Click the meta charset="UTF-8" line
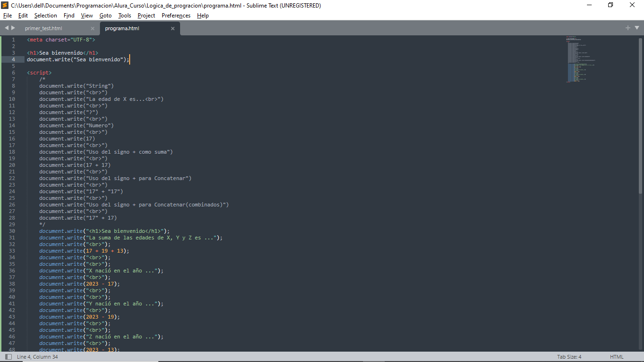This screenshot has height=362, width=644. pos(61,40)
